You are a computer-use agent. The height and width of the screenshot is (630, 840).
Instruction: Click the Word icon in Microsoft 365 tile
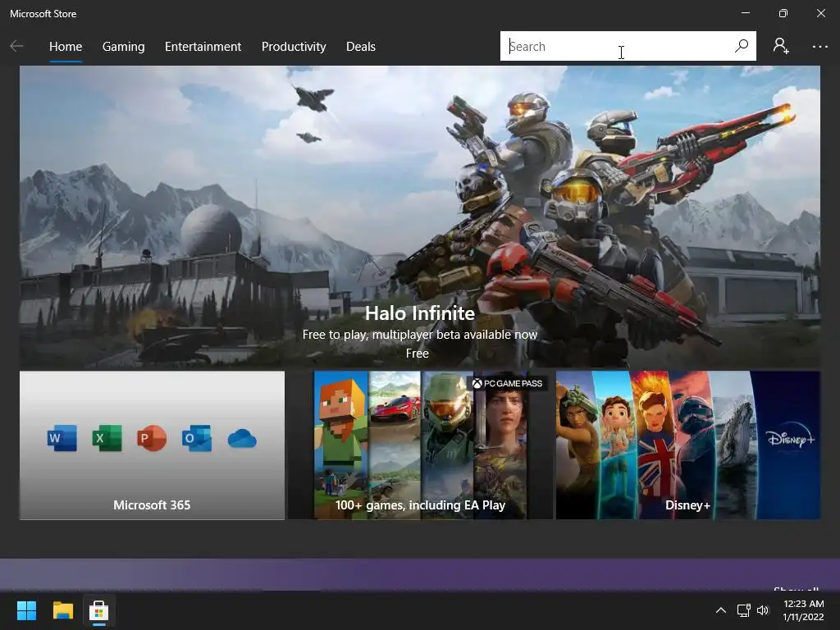tap(62, 438)
